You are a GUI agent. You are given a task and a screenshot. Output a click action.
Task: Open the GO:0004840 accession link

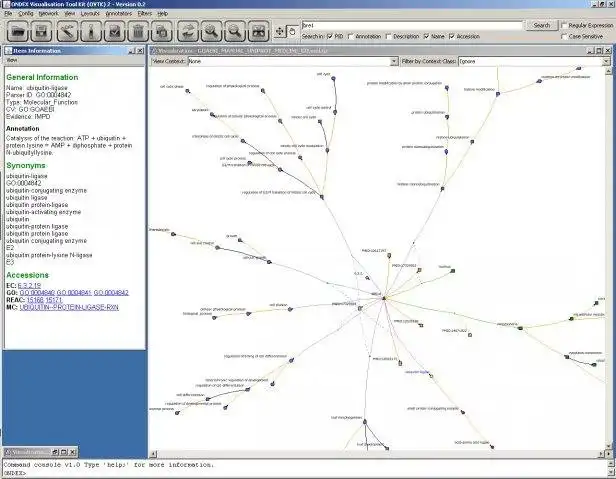37,293
